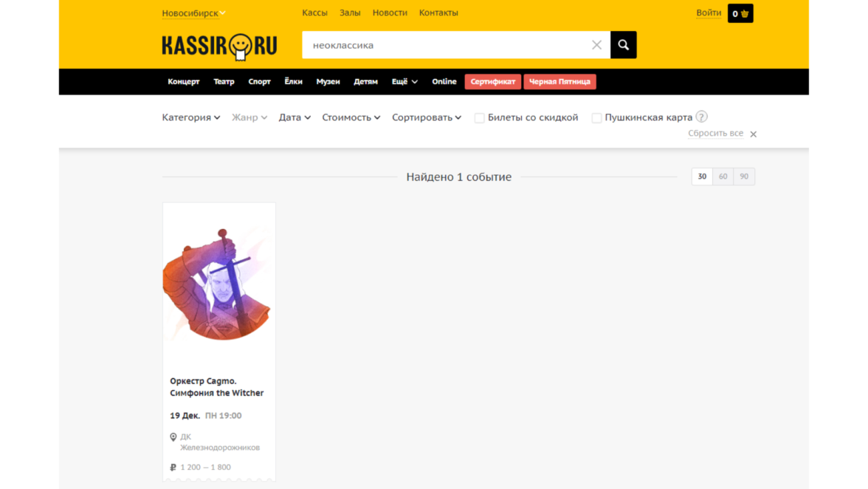Click the Найдено 1 событие heading
The width and height of the screenshot is (868, 489).
[459, 177]
